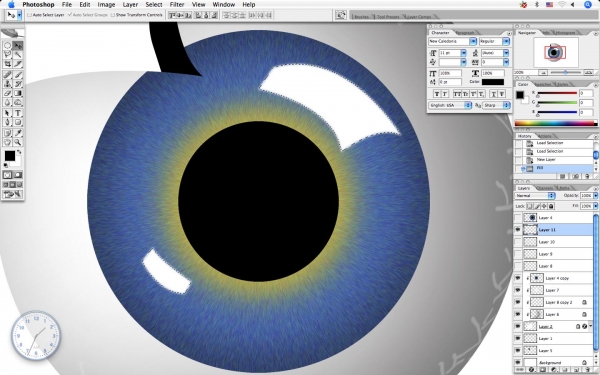The image size is (600, 375).
Task: Select the Zoom magnifier tool
Action: [x=18, y=142]
